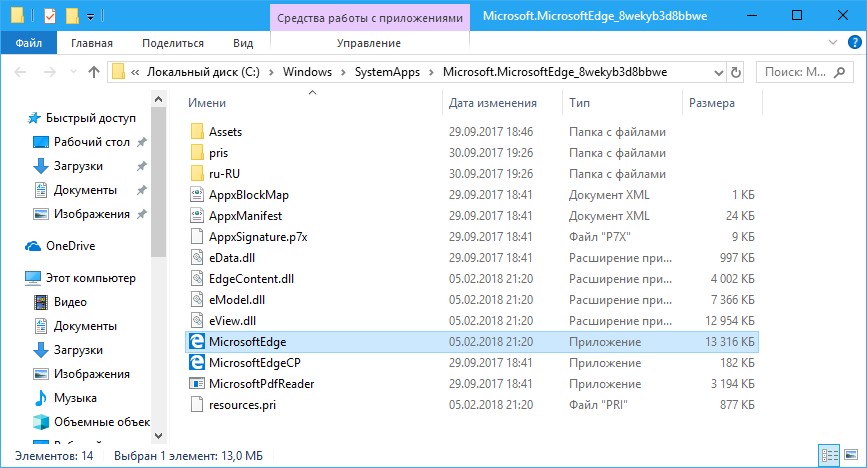Click Properties icon in quick access toolbar
The width and height of the screenshot is (867, 468).
tap(50, 15)
